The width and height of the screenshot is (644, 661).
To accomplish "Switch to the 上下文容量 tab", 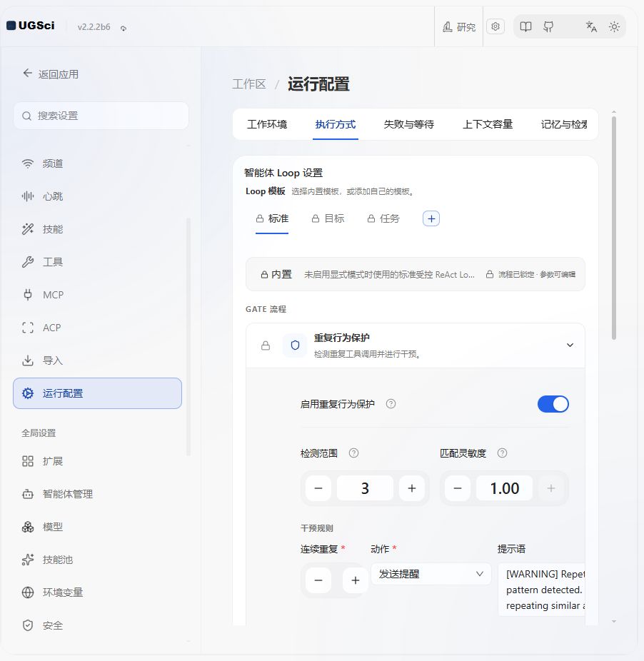I will click(x=488, y=124).
